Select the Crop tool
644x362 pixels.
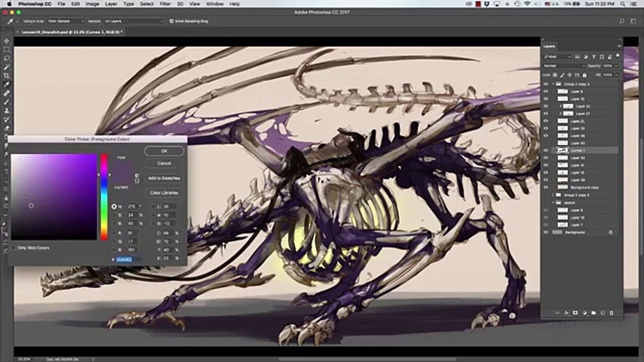tap(7, 76)
